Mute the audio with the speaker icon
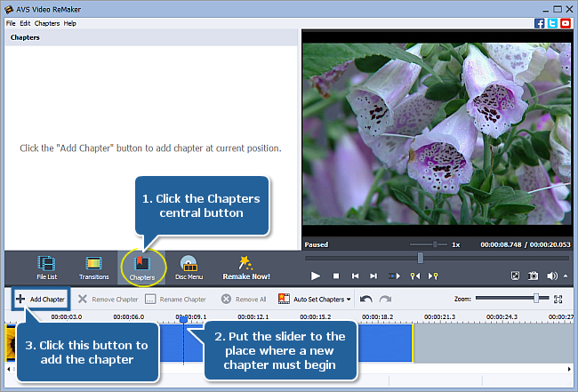Image resolution: width=578 pixels, height=392 pixels. [x=552, y=276]
